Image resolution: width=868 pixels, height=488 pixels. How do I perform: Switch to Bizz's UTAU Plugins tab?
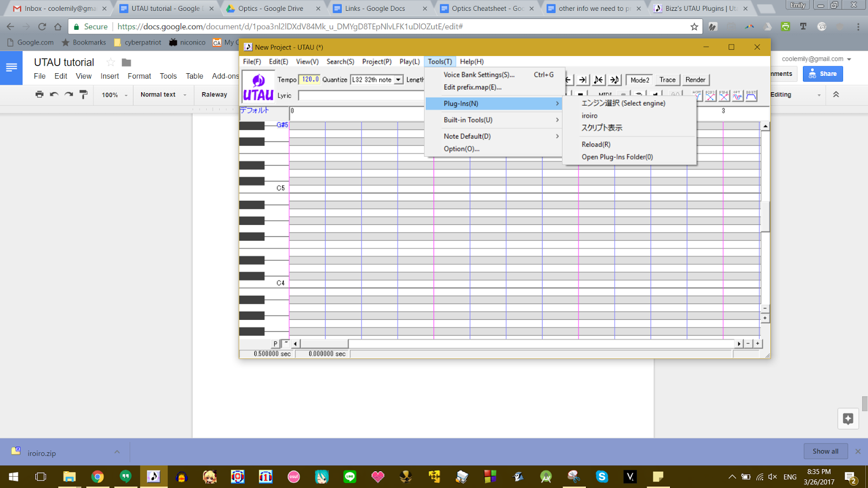700,9
